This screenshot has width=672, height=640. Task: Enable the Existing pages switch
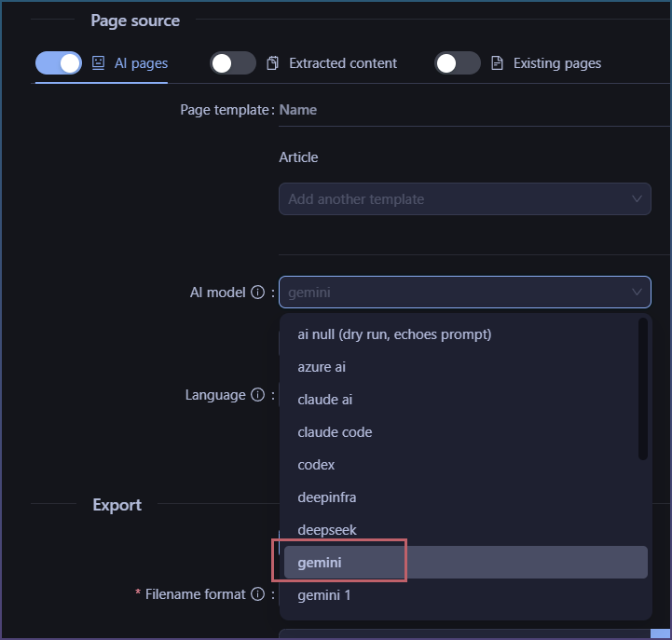click(x=458, y=63)
